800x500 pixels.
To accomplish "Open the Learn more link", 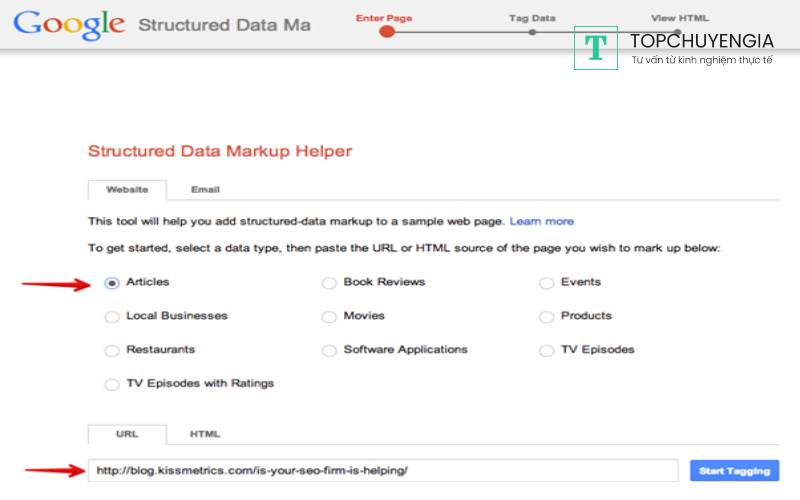I will tap(541, 221).
